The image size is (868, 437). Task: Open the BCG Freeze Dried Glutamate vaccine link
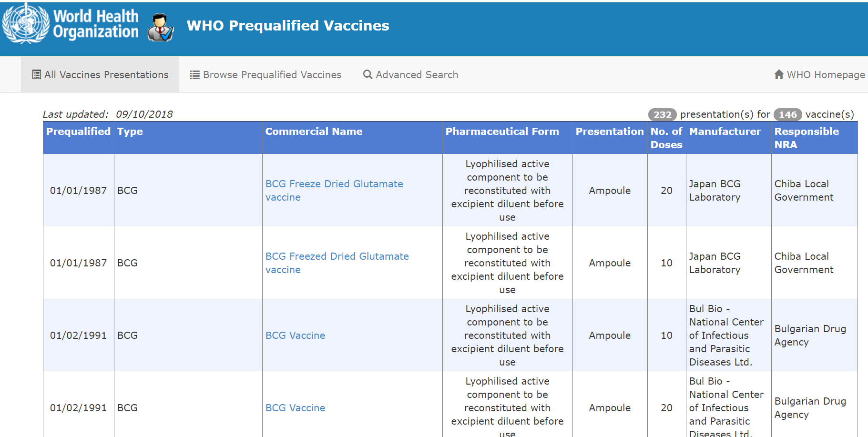coord(334,190)
